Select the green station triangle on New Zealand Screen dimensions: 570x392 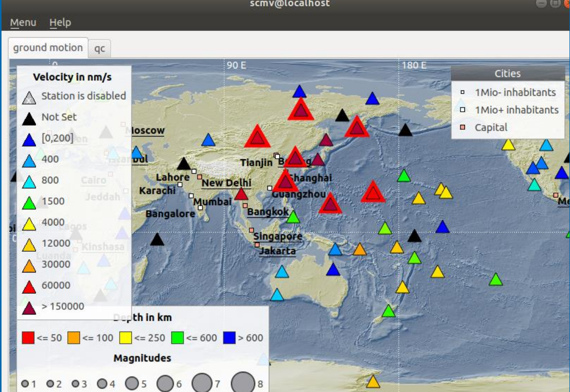click(x=388, y=311)
